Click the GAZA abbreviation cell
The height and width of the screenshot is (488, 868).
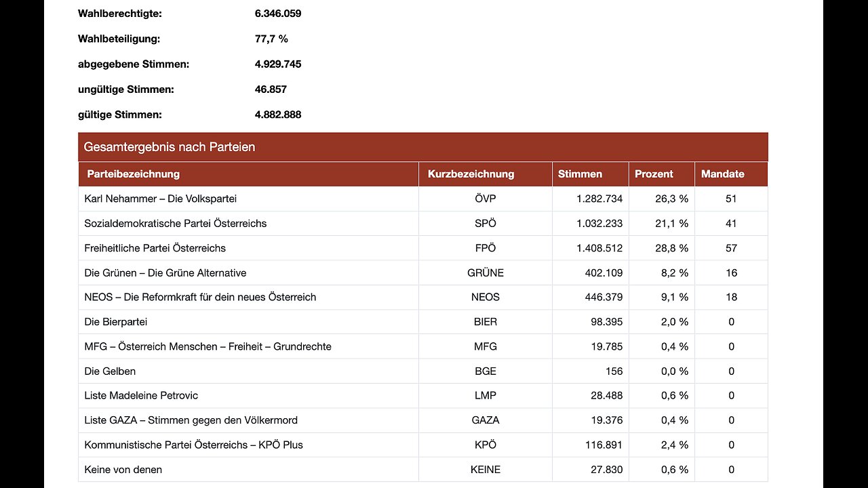point(486,420)
